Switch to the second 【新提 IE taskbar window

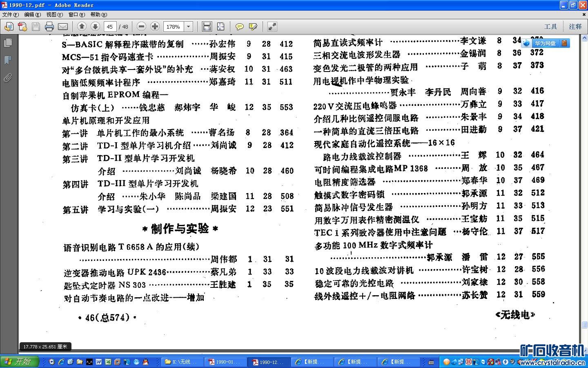(356, 362)
